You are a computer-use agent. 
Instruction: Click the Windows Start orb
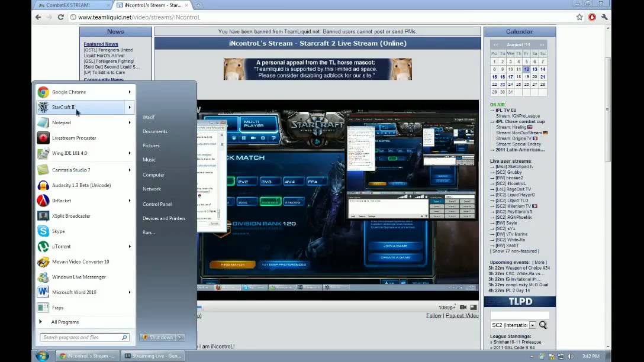pyautogui.click(x=42, y=356)
